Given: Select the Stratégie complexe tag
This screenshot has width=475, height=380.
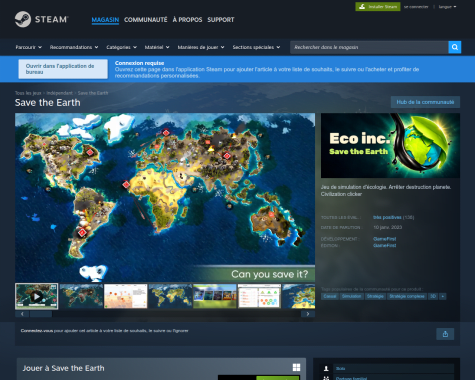Looking at the screenshot, I should (407, 296).
